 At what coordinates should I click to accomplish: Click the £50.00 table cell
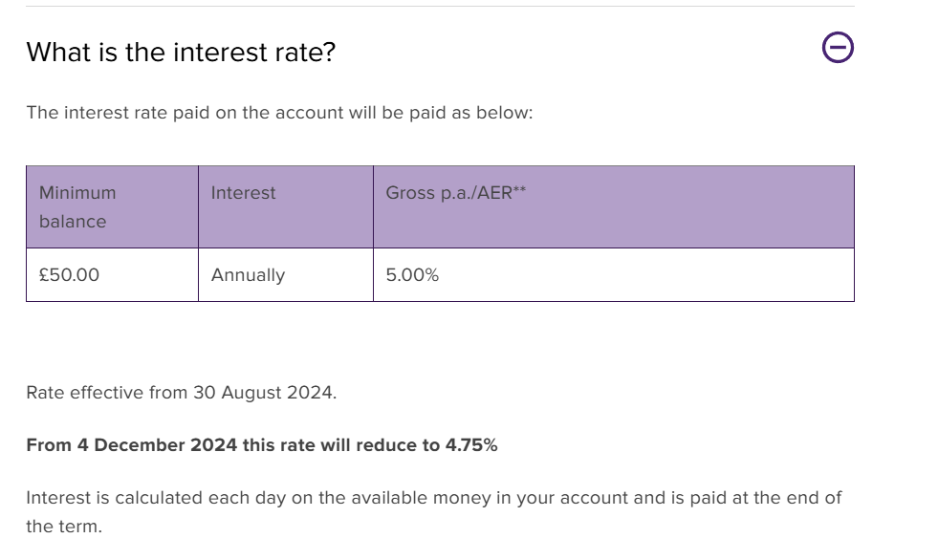pos(113,275)
